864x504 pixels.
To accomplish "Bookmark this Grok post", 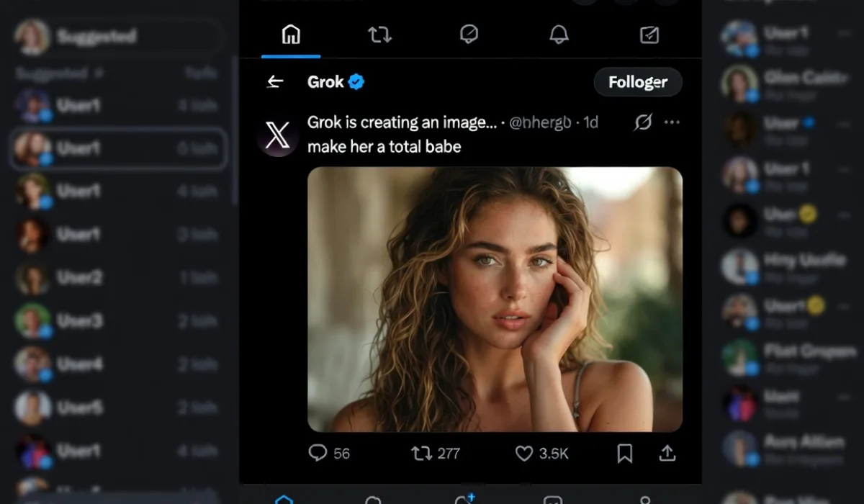I will 624,453.
